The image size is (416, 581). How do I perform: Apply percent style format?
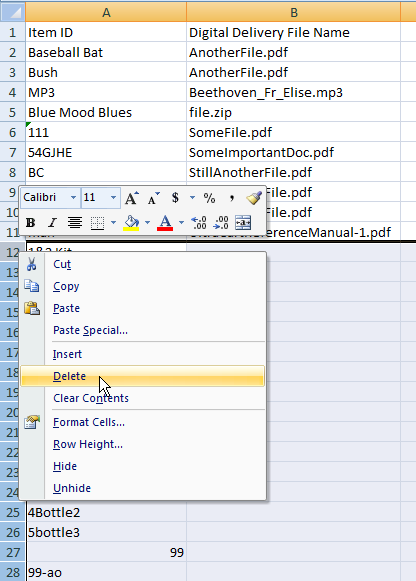point(209,198)
